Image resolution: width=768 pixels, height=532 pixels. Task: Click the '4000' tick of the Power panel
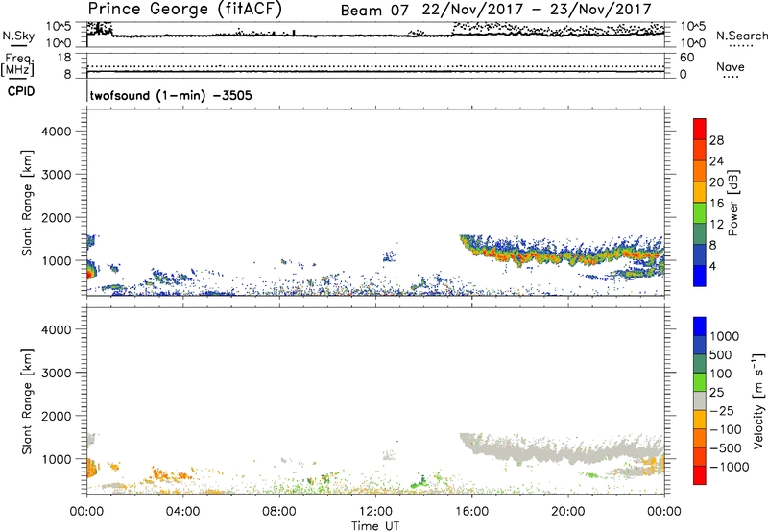(x=57, y=132)
